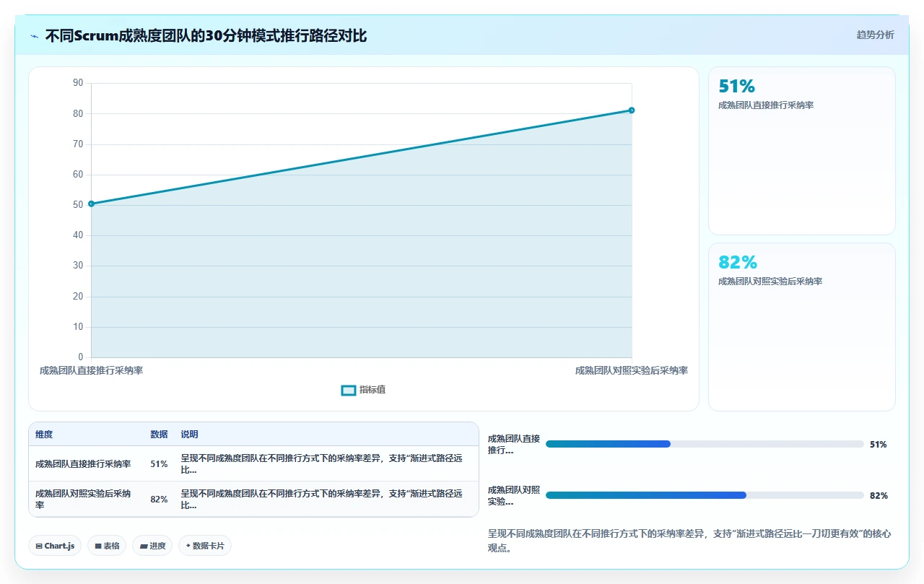924x584 pixels.
Task: Click the 进度 tag icon
Action: pyautogui.click(x=144, y=546)
